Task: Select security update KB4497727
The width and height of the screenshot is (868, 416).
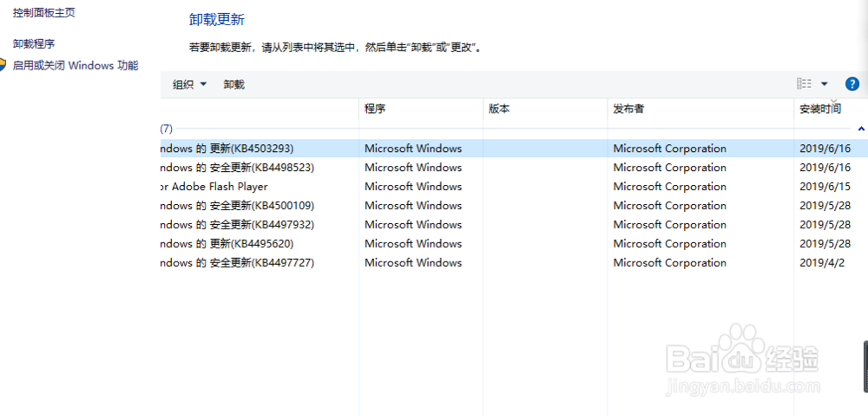Action: click(514, 262)
